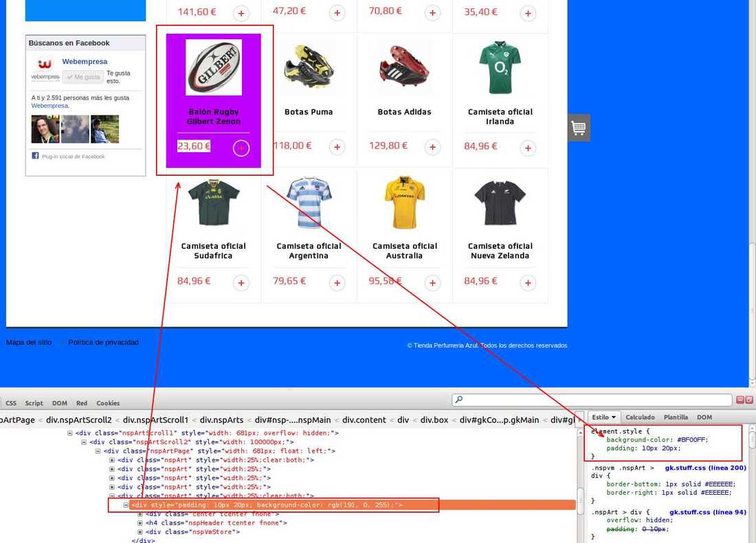The width and height of the screenshot is (756, 543).
Task: Open gk.stuff.css (línea 94) source link
Action: click(708, 512)
